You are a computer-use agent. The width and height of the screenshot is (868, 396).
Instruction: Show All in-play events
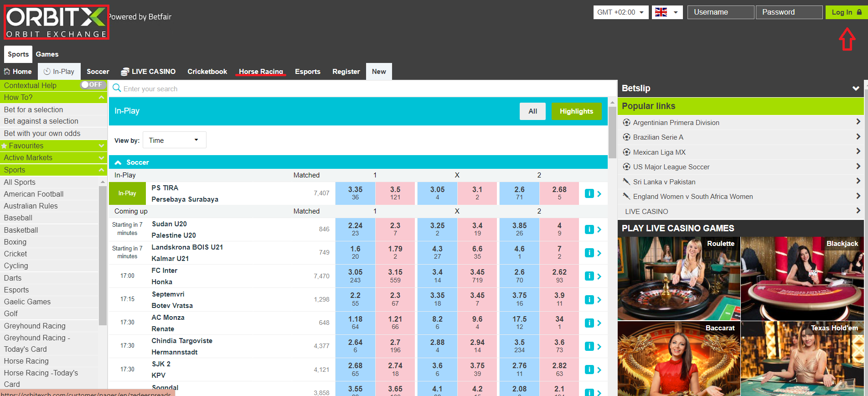click(532, 111)
